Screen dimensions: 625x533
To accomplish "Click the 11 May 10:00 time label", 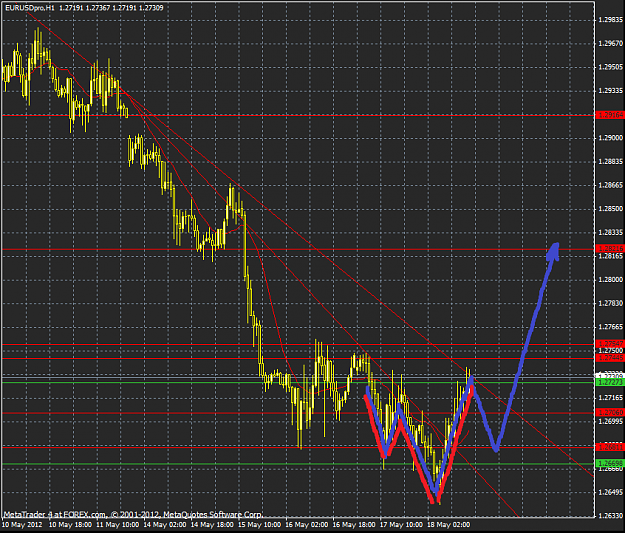I will 118,524.
